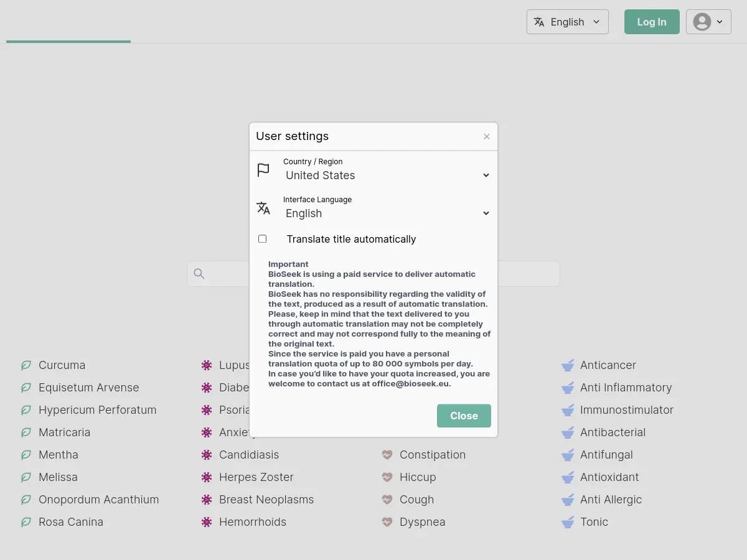This screenshot has width=747, height=560.
Task: Click the translate icon beside Interface Language
Action: point(263,208)
